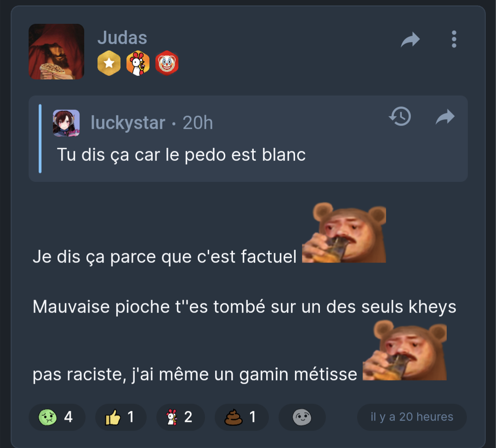This screenshot has width=496, height=448.
Task: Toggle the nauseated face reaction
Action: click(57, 417)
